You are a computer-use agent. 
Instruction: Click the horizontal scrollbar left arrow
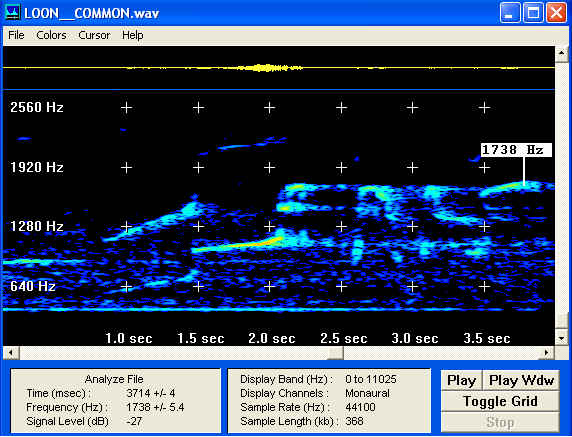pyautogui.click(x=11, y=353)
